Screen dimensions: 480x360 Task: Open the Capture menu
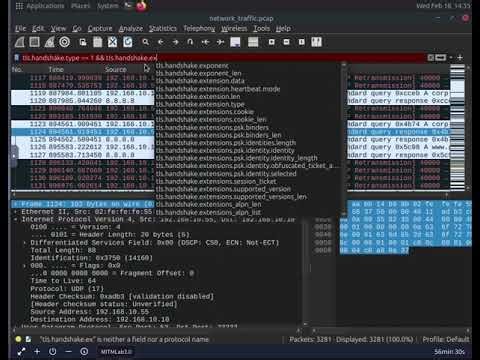coord(100,29)
